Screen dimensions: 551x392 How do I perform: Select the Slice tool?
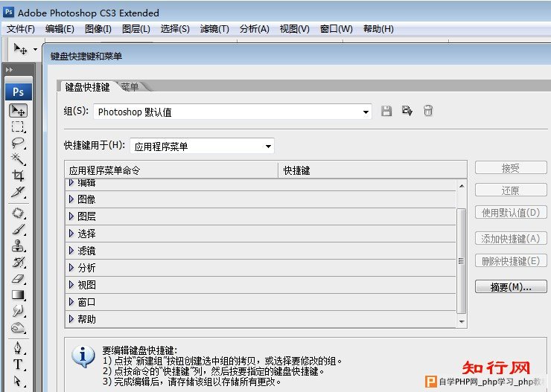tap(19, 192)
